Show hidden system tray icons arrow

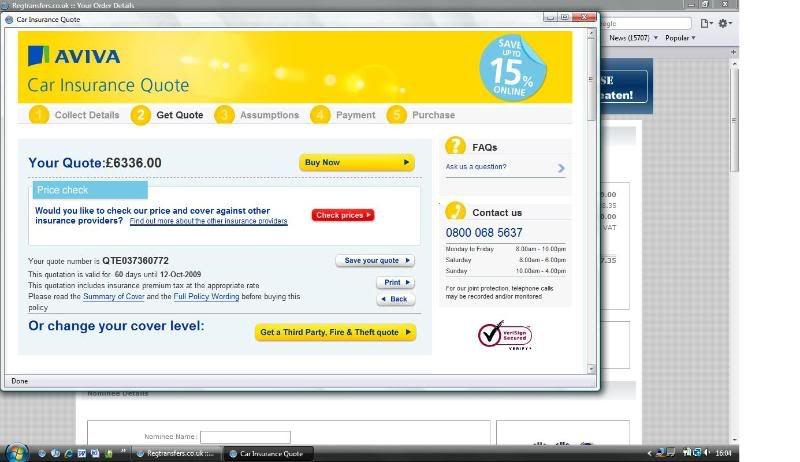(649, 453)
